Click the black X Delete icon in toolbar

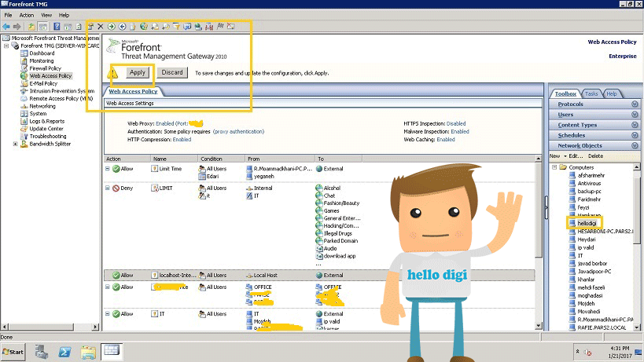(100, 27)
